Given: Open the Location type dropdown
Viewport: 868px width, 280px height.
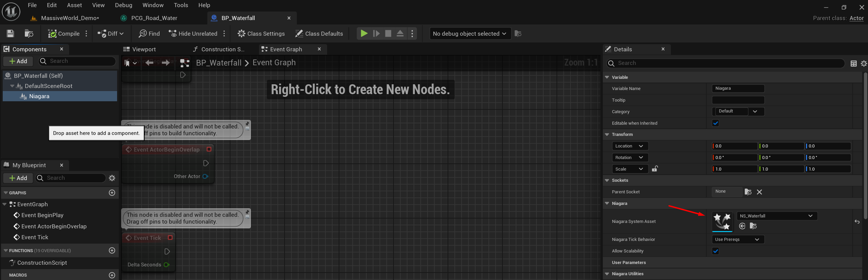Looking at the screenshot, I should [630, 146].
